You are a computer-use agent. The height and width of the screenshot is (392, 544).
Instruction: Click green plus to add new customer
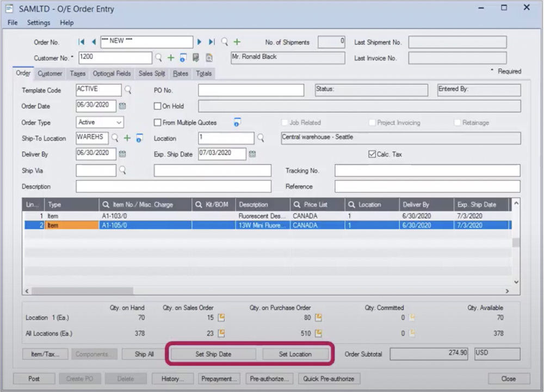[171, 58]
